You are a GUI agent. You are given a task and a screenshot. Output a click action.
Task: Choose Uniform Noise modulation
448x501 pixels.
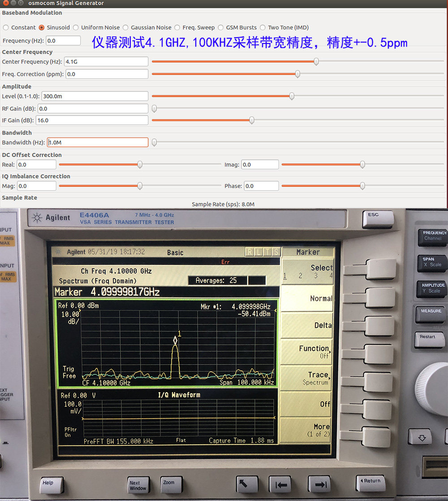click(x=76, y=27)
